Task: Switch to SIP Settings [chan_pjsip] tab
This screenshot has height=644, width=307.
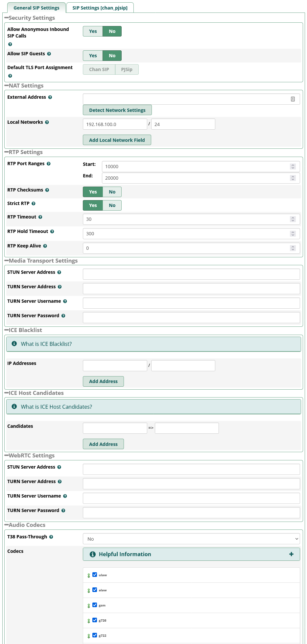Action: (x=100, y=8)
